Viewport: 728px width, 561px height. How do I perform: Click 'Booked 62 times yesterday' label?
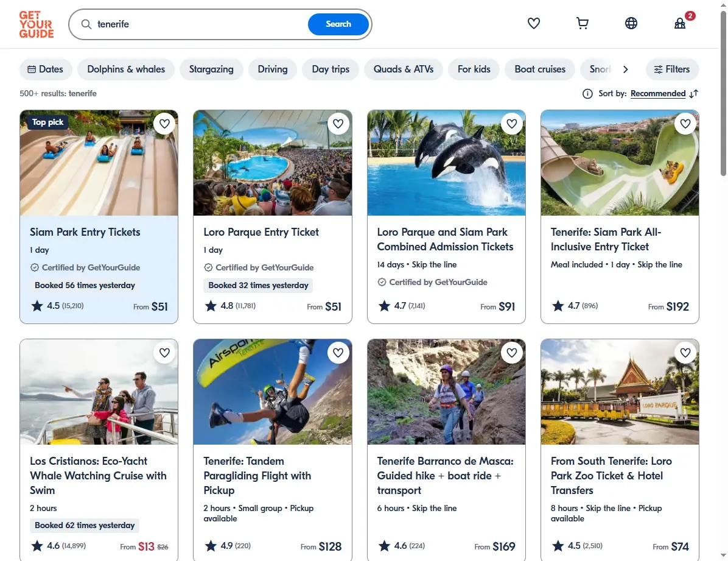pyautogui.click(x=85, y=525)
